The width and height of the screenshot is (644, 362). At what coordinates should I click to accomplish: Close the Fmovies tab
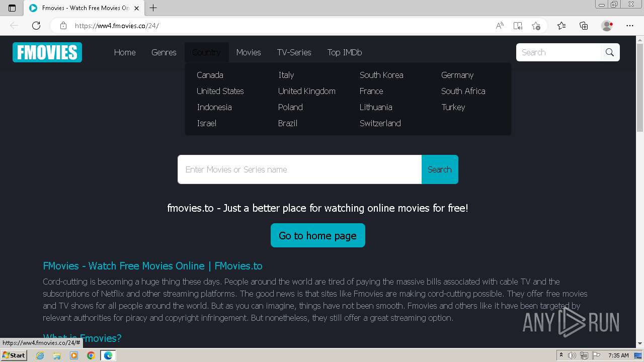(x=136, y=8)
